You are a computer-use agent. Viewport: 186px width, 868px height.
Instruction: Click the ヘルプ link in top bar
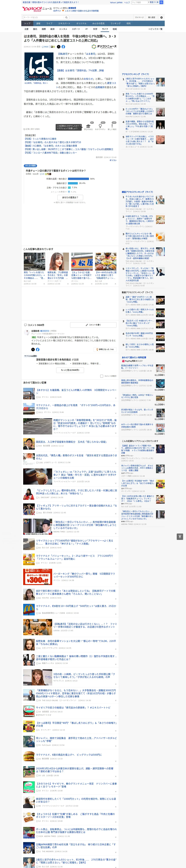(127, 2)
